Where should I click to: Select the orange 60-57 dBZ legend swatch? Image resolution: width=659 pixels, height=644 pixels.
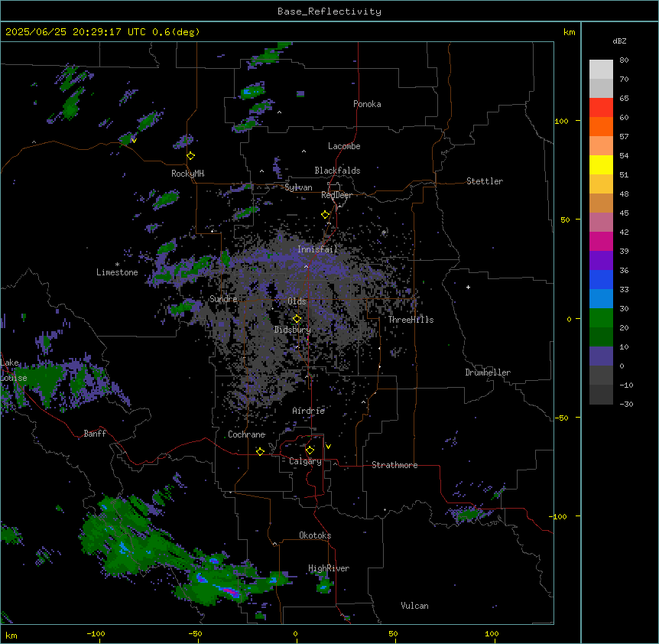[601, 126]
